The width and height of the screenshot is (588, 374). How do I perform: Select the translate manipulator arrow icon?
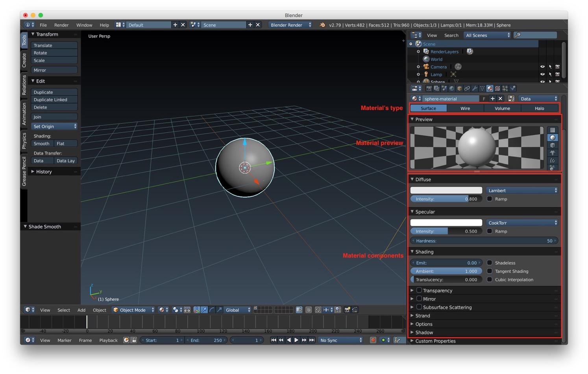[204, 310]
